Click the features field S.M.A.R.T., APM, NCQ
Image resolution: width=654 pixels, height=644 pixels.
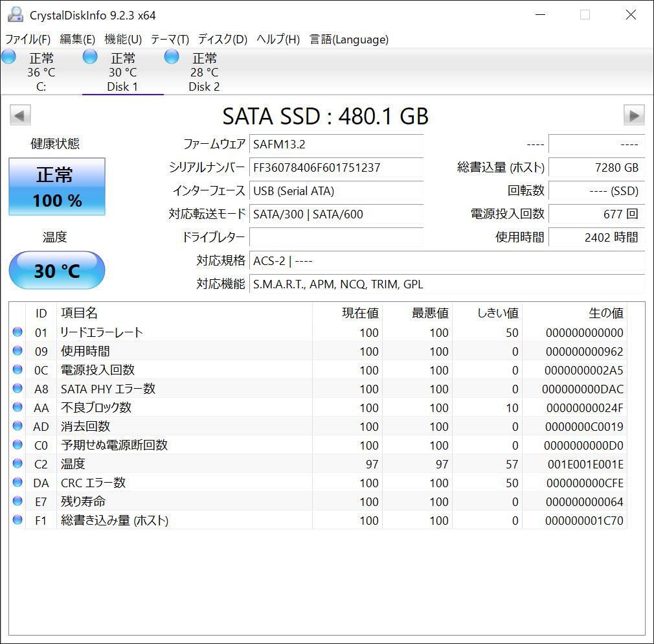[447, 284]
